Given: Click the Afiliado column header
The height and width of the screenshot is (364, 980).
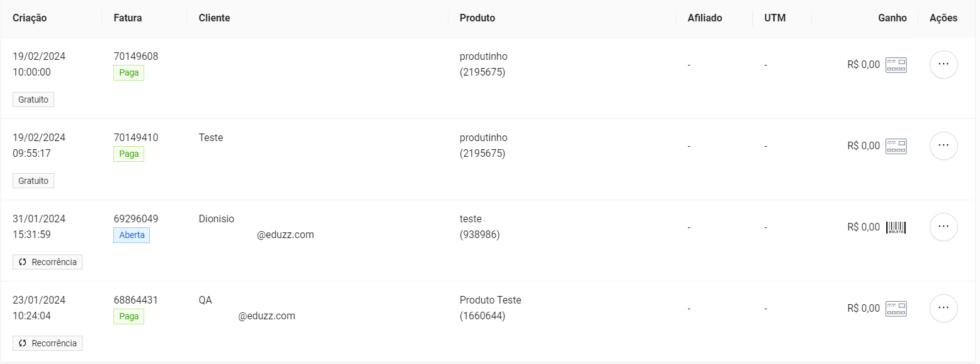Looking at the screenshot, I should click(x=705, y=18).
